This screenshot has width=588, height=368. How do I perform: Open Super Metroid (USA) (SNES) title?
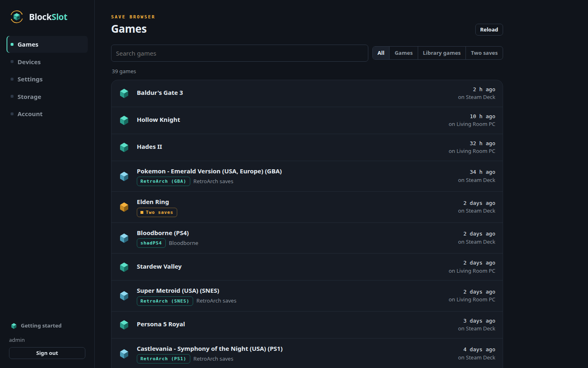click(x=178, y=291)
